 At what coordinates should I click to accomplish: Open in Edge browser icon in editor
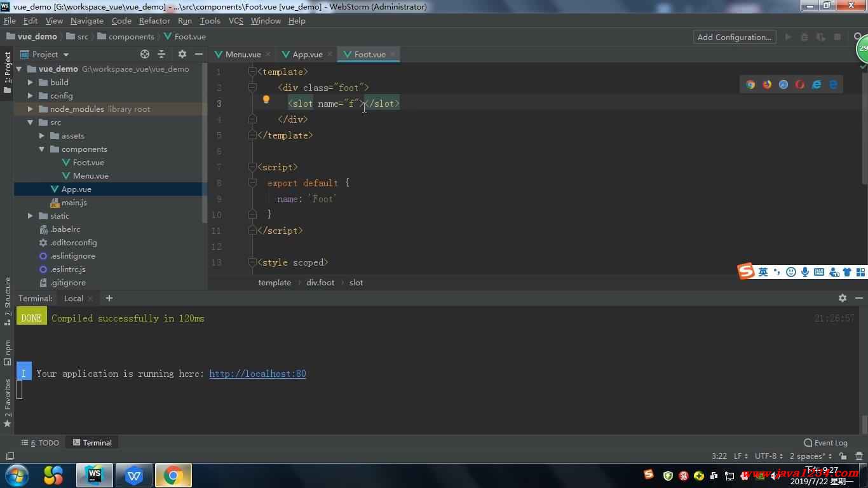coord(833,85)
